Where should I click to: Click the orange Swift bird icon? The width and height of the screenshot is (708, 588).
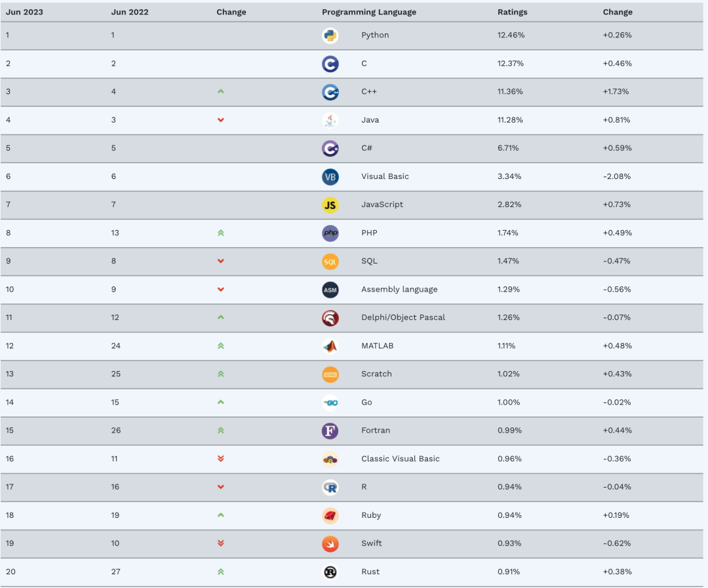point(330,543)
